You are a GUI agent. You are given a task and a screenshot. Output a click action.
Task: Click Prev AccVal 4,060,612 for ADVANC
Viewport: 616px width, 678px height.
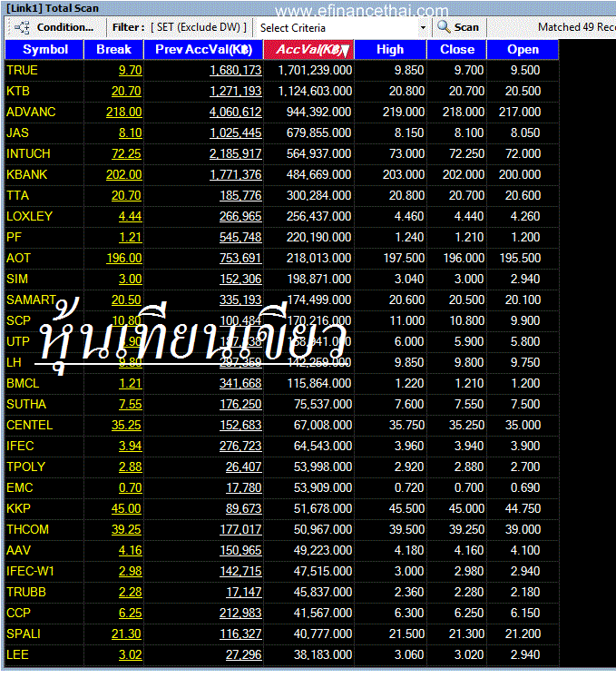236,112
